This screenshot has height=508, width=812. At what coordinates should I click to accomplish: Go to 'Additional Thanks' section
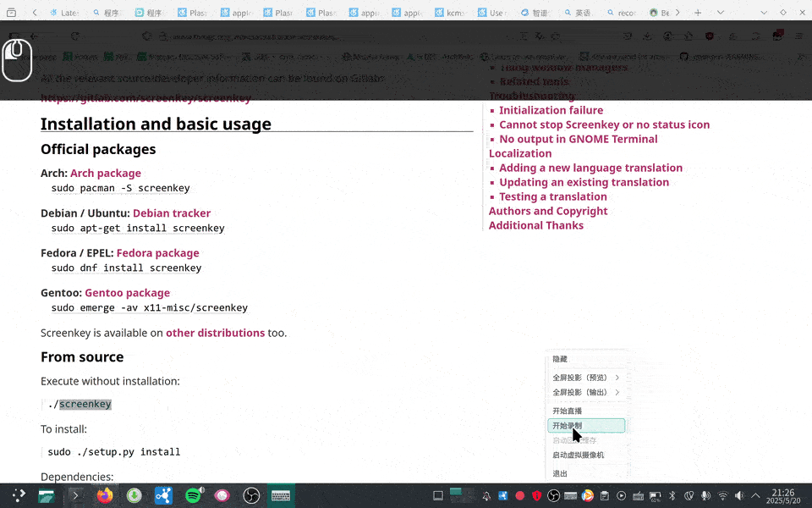click(x=536, y=225)
